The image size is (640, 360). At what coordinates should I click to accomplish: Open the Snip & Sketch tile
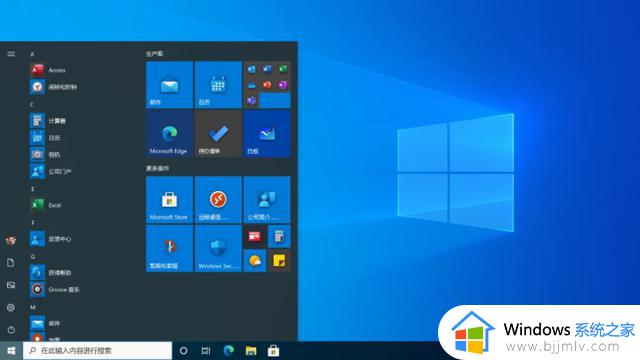(x=169, y=248)
